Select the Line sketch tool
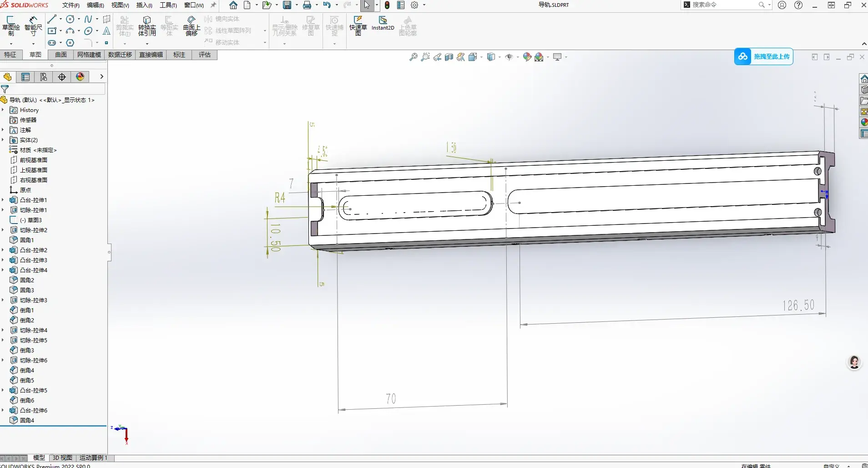868x468 pixels. pyautogui.click(x=52, y=19)
